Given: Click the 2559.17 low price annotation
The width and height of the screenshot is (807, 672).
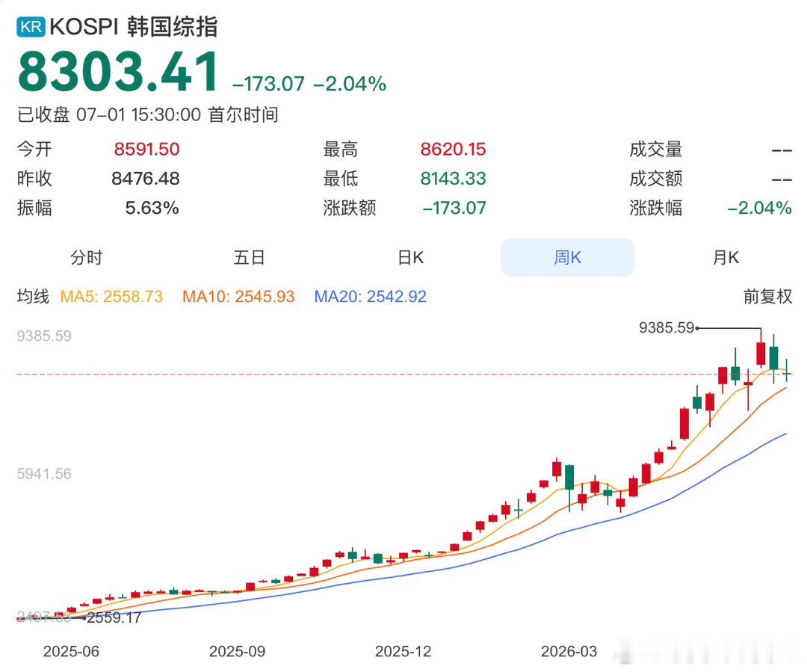Looking at the screenshot, I should [x=114, y=617].
